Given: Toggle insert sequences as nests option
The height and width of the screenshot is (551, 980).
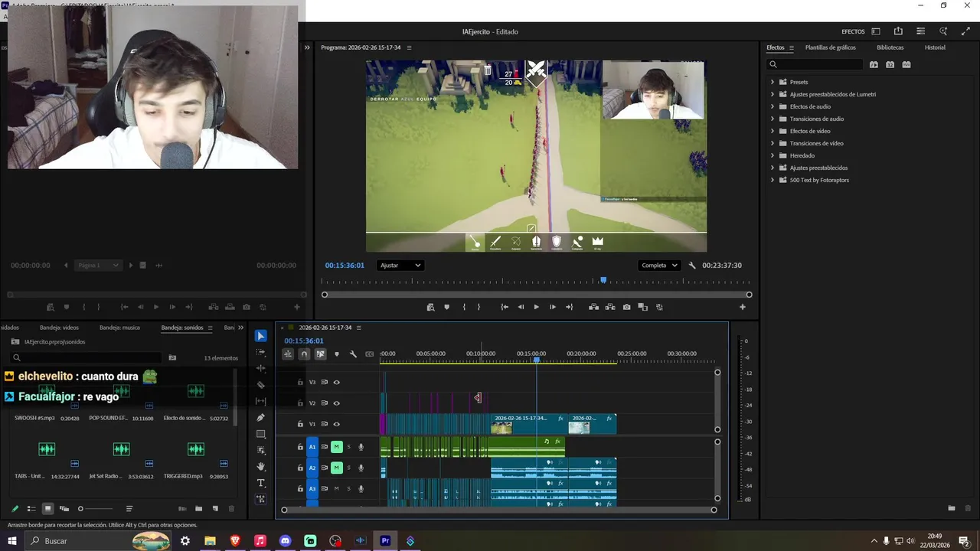Looking at the screenshot, I should [288, 354].
